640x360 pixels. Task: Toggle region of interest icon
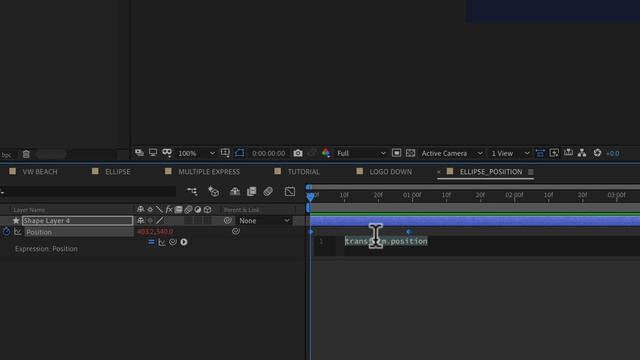[x=240, y=153]
